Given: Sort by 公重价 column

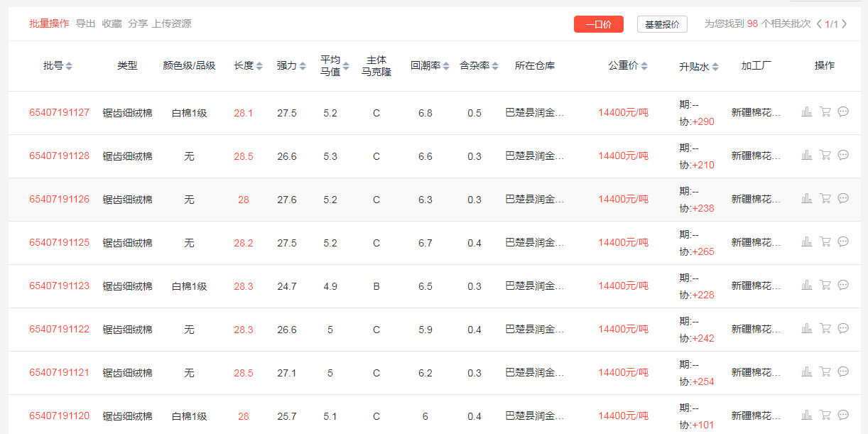Looking at the screenshot, I should click(x=644, y=66).
